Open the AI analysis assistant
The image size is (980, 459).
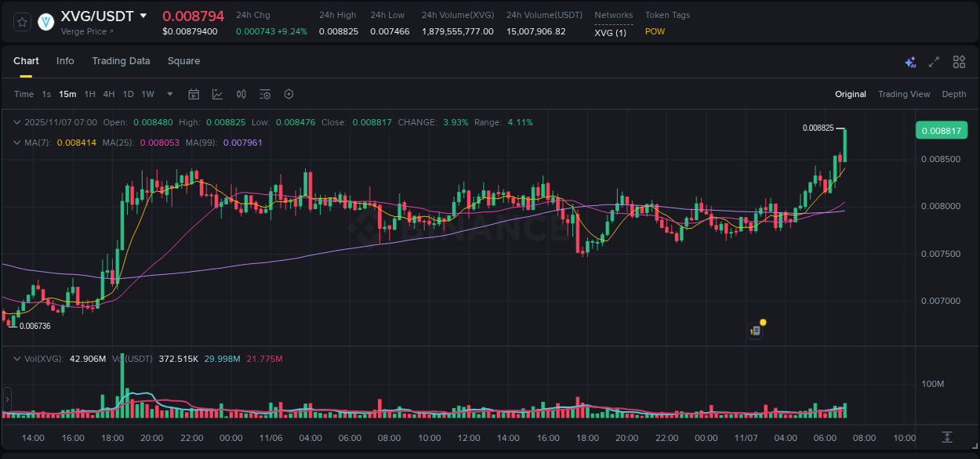coord(910,61)
